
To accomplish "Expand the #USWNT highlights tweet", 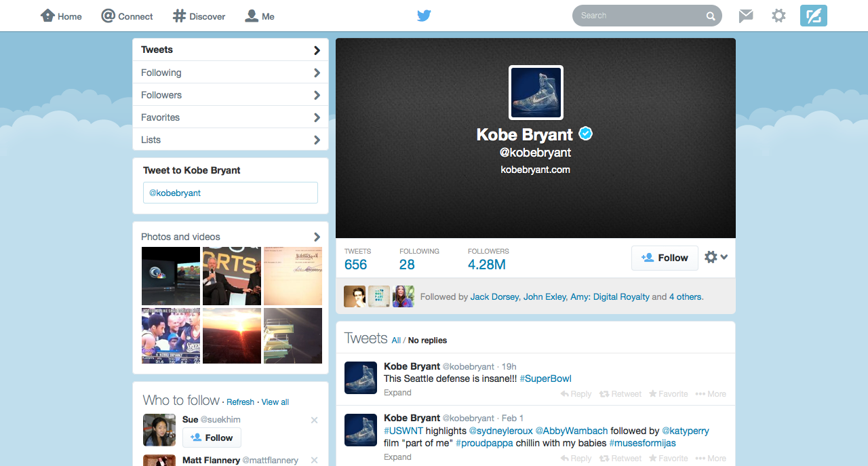I will (x=397, y=457).
